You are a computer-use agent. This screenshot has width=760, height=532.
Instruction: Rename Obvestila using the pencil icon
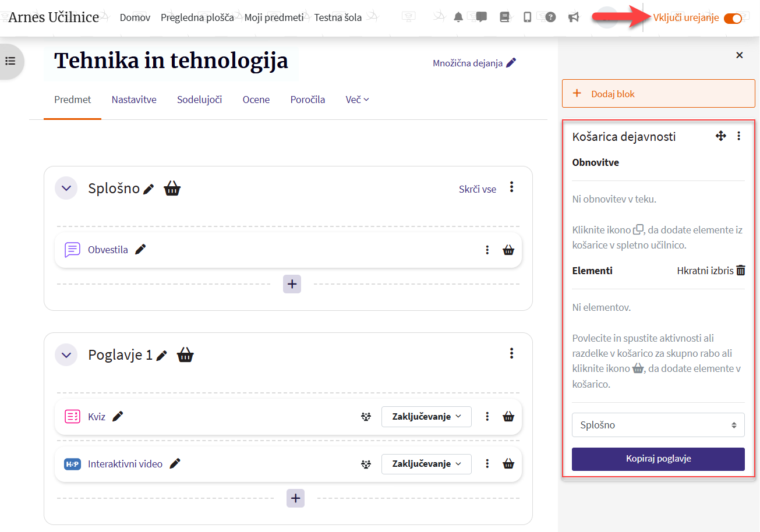(x=140, y=250)
